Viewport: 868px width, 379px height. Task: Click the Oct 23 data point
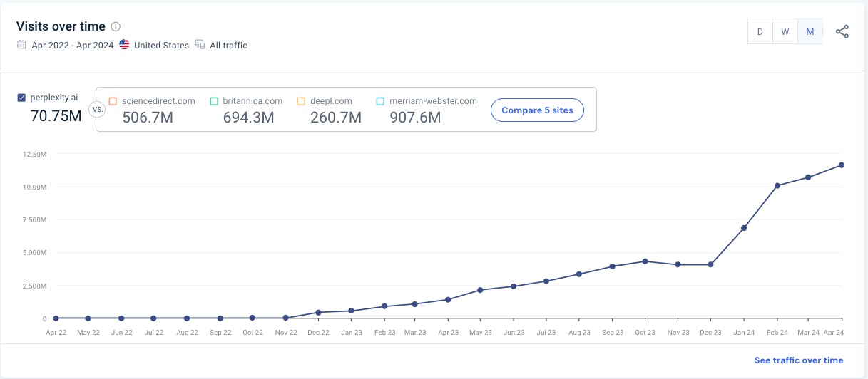click(x=645, y=261)
